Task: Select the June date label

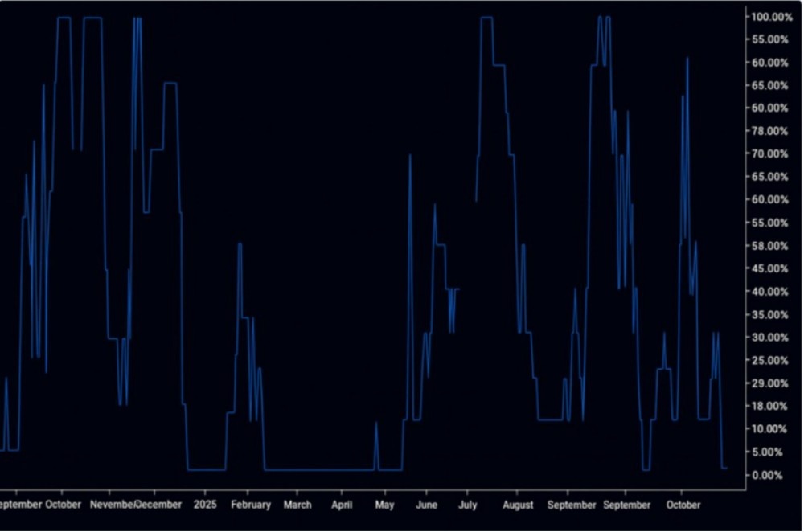Action: (x=426, y=505)
